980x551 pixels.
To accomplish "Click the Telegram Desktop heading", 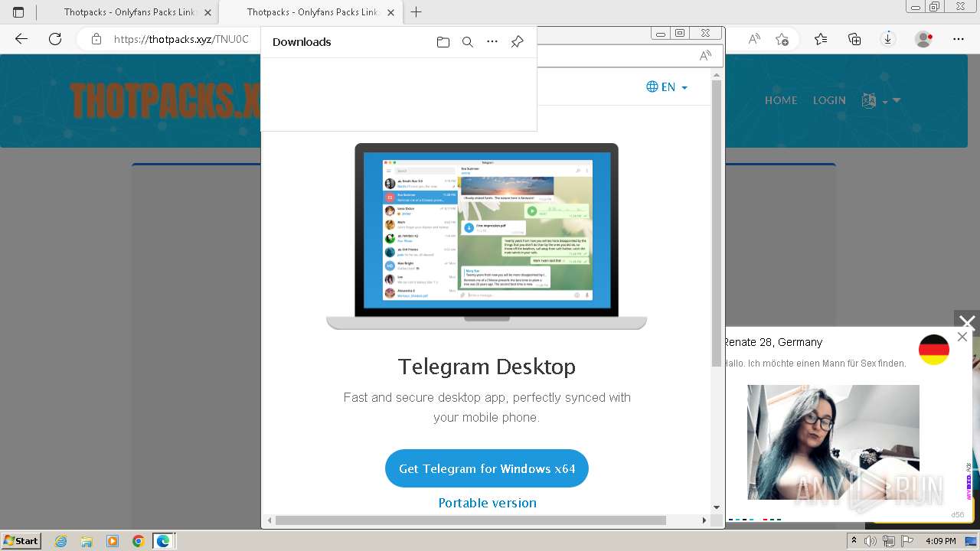I will 487,367.
